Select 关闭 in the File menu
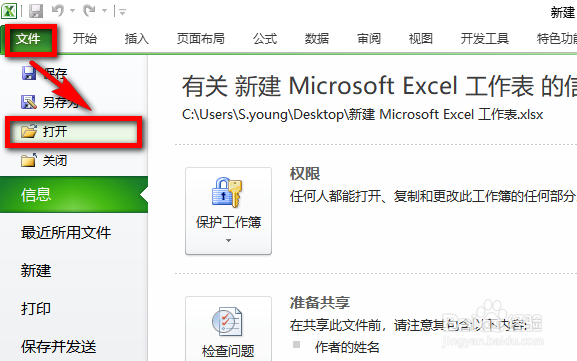577x361 pixels. tap(54, 160)
